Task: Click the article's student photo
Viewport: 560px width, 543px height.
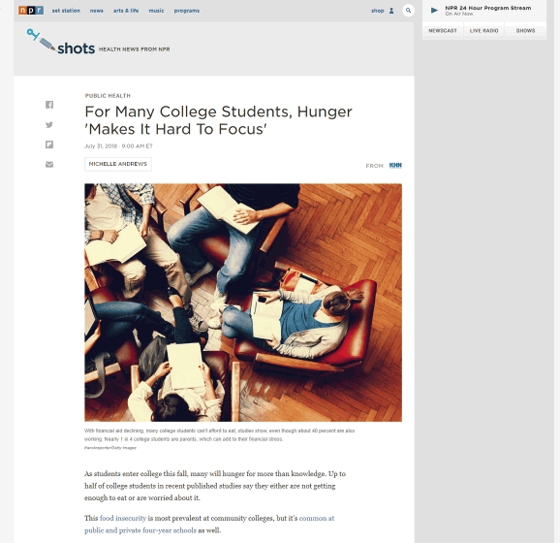Action: click(243, 302)
